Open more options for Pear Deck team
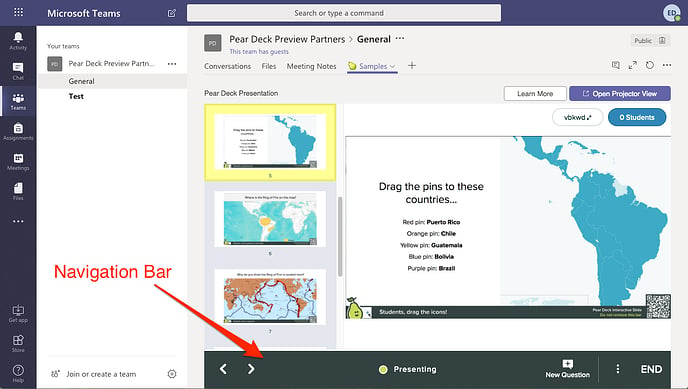The height and width of the screenshot is (389, 688). [172, 64]
